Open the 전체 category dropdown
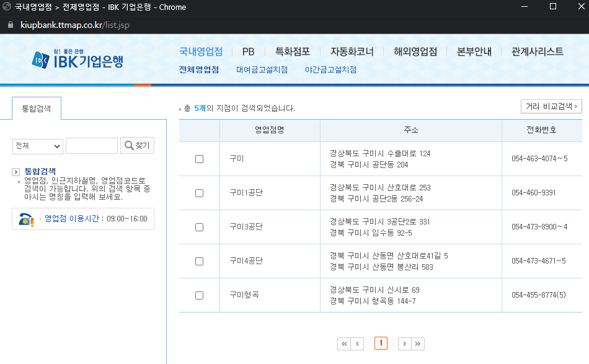Image resolution: width=589 pixels, height=364 pixels. [x=37, y=145]
